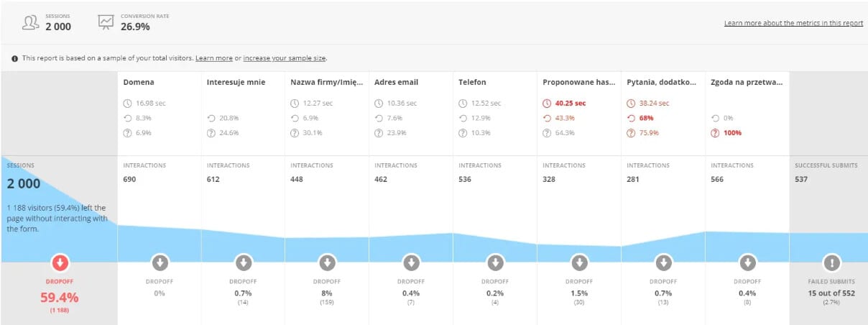Select the Adres email column header

click(x=396, y=82)
